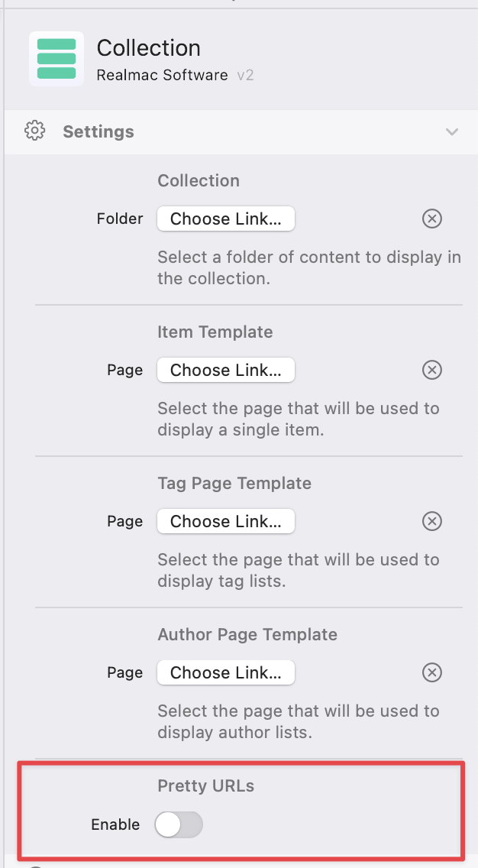Clear the Author Page Template link
This screenshot has height=868, width=478.
click(432, 673)
